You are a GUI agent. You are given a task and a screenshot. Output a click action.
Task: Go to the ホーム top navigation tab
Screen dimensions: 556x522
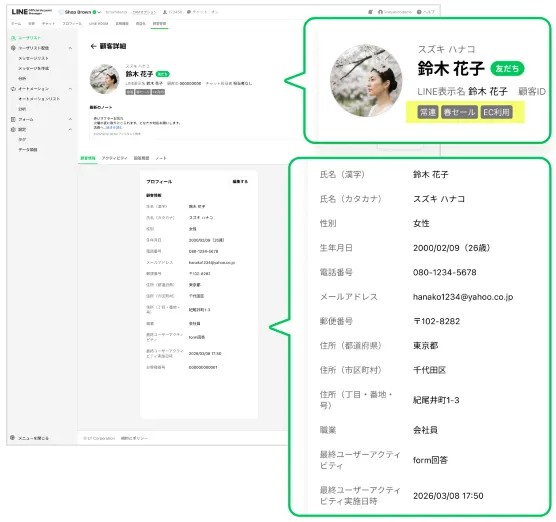coord(16,23)
